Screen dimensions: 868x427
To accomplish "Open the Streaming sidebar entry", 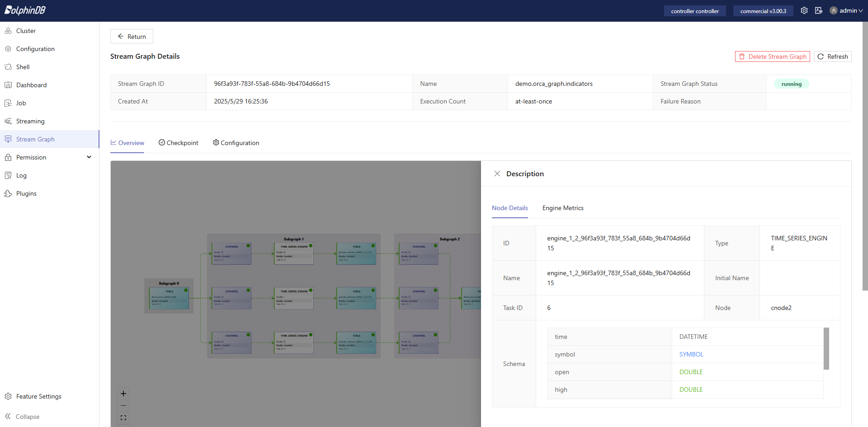I will point(30,121).
